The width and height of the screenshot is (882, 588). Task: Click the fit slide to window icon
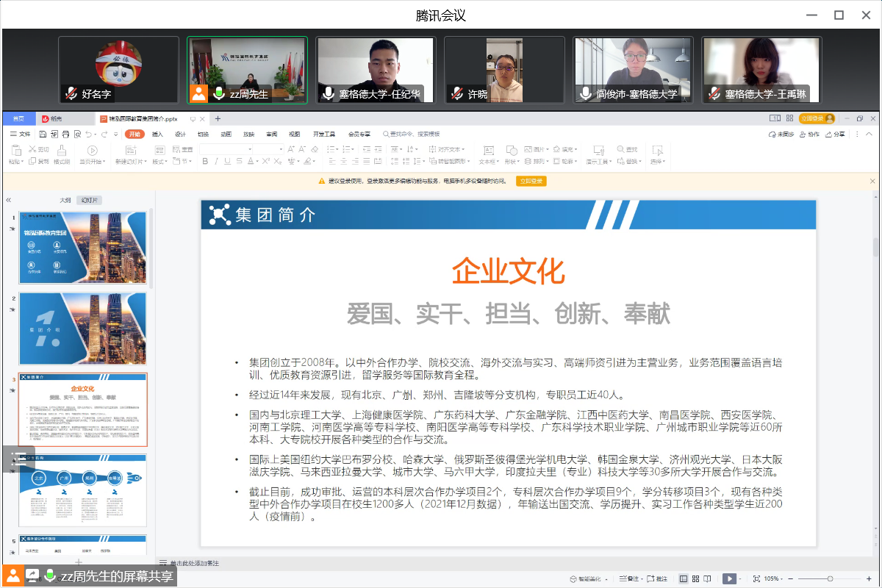pos(756,579)
